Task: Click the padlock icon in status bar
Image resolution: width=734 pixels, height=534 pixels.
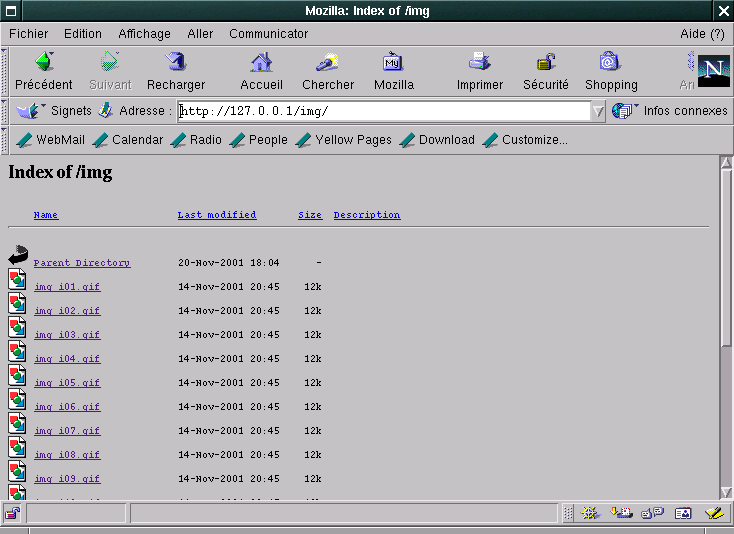Action: coord(13,513)
